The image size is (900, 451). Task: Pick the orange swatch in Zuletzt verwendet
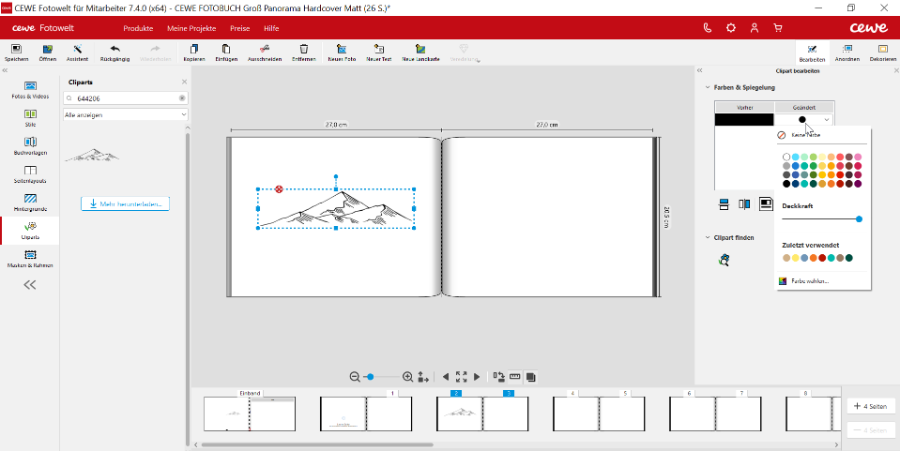click(x=813, y=258)
